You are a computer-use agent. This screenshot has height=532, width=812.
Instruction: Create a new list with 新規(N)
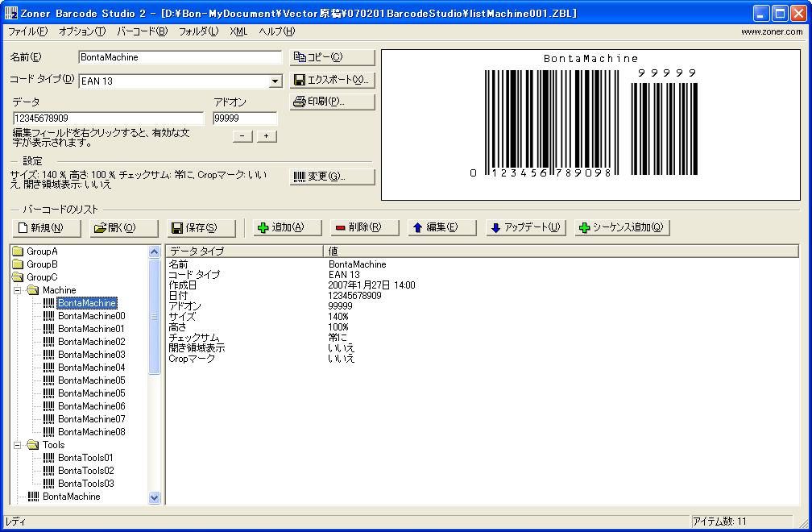coord(47,228)
